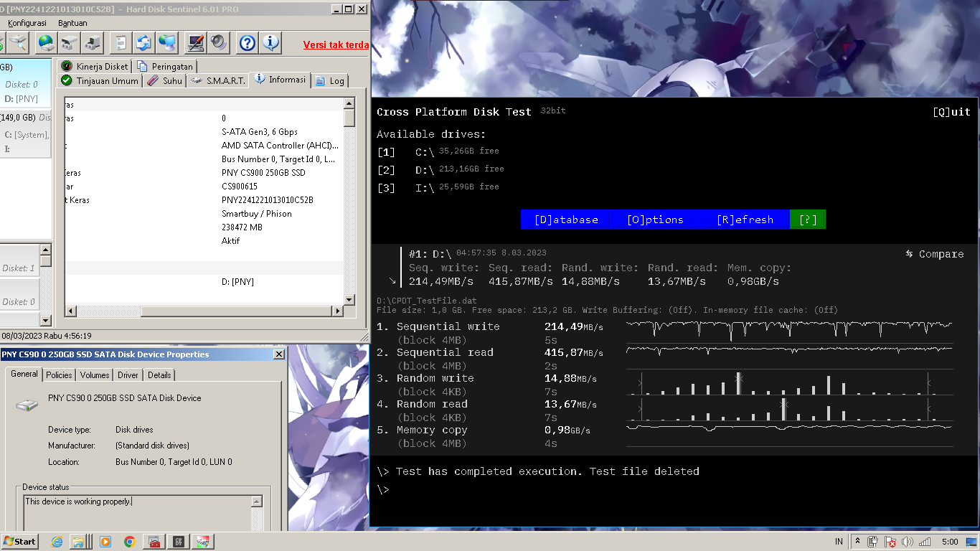Switch to the Peringatan tab

pyautogui.click(x=165, y=66)
